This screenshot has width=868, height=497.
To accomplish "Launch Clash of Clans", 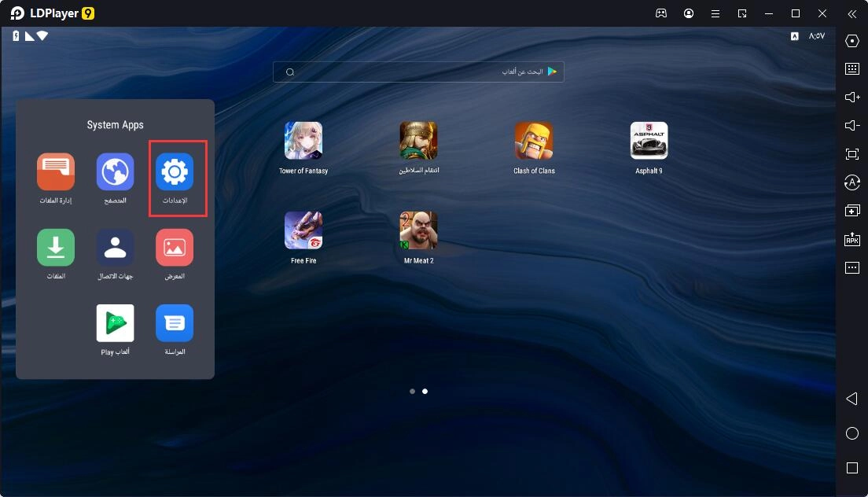I will tap(534, 141).
